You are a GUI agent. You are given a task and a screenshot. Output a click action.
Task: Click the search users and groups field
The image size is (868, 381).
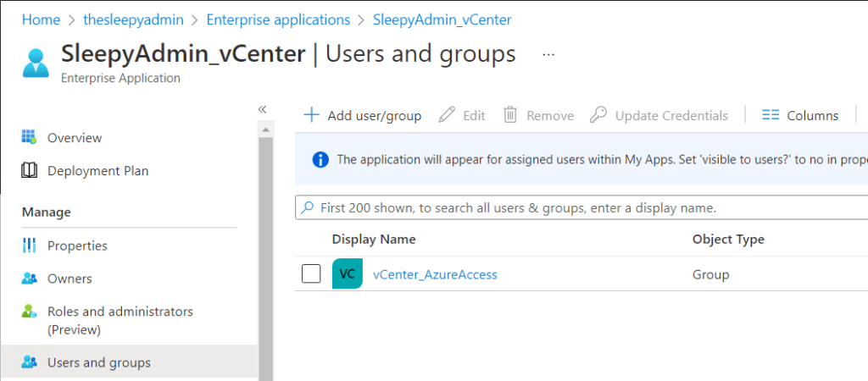[576, 207]
